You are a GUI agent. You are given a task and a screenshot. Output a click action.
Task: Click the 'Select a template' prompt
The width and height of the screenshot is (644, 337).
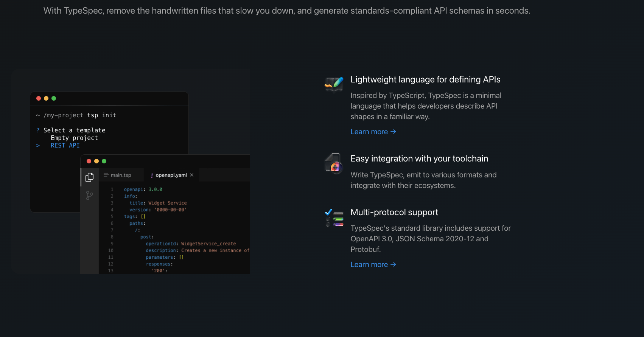pos(74,130)
